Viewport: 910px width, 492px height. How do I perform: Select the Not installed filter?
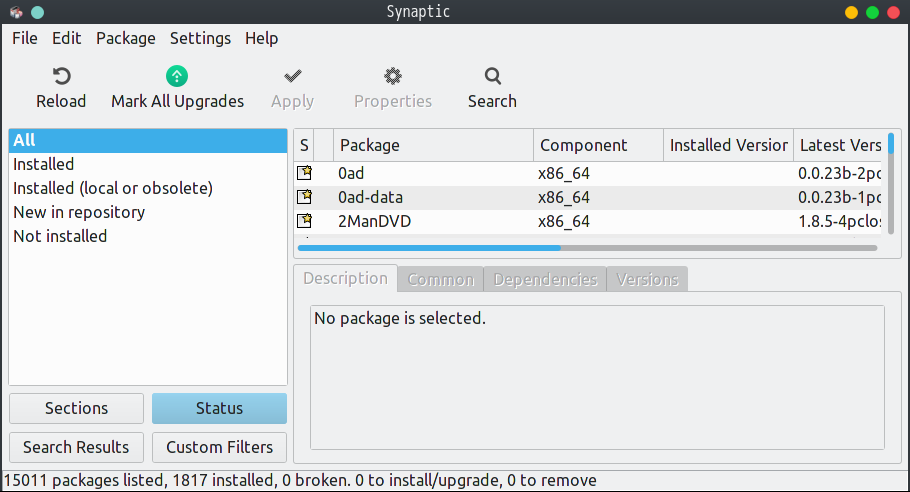[148, 236]
